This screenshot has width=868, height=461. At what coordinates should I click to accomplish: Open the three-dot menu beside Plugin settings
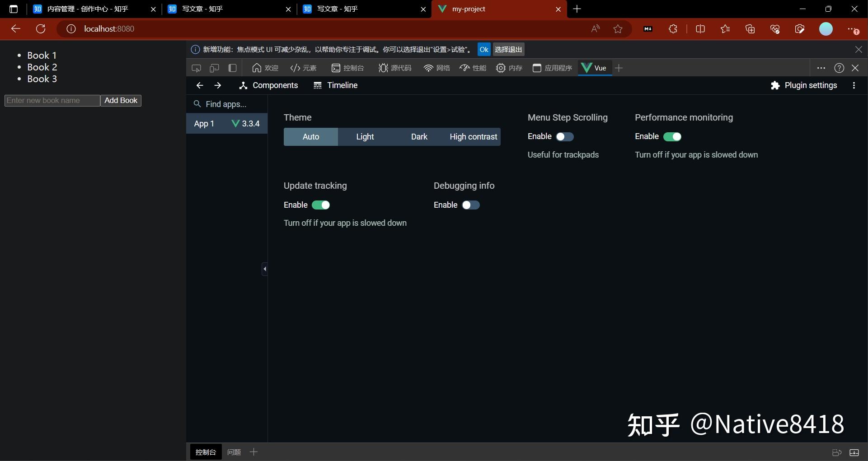coord(854,85)
